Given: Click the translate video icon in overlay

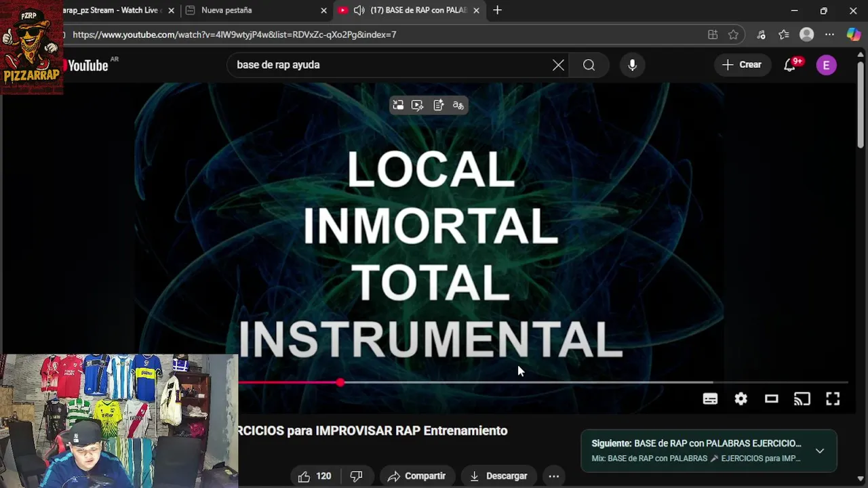Looking at the screenshot, I should click(x=458, y=105).
